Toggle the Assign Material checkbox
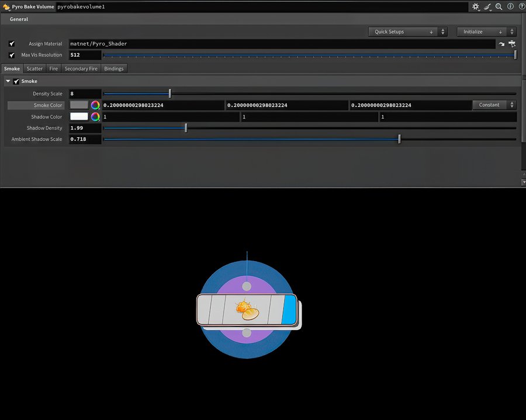 [x=12, y=44]
